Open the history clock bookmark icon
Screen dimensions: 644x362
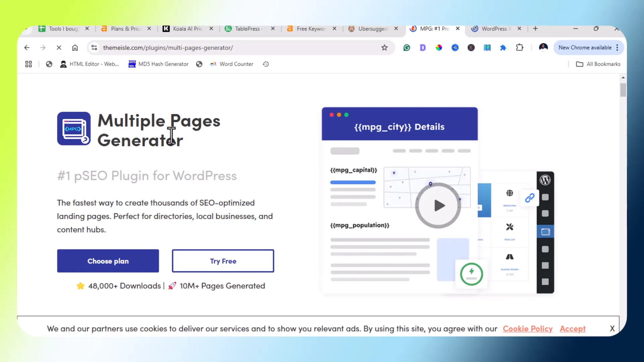266,64
